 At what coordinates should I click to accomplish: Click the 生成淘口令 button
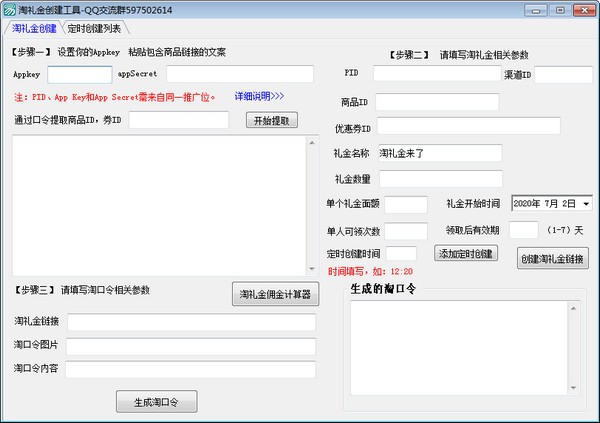click(x=157, y=402)
